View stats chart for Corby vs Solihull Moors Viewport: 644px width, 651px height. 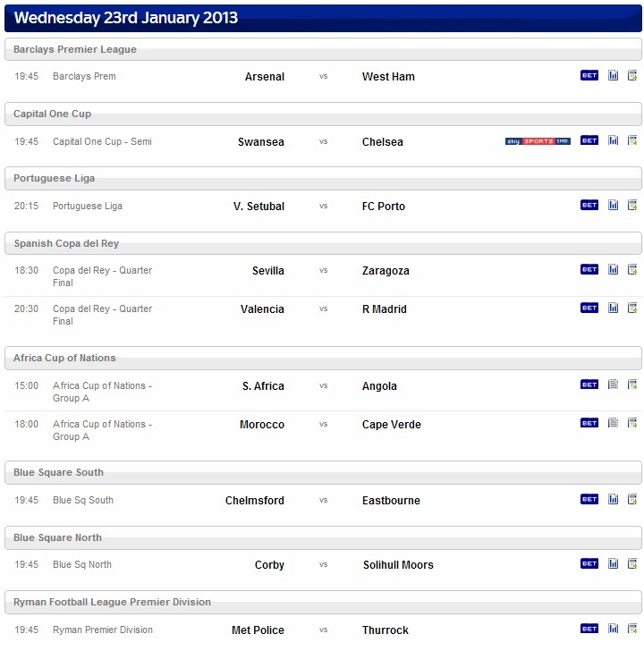click(613, 563)
